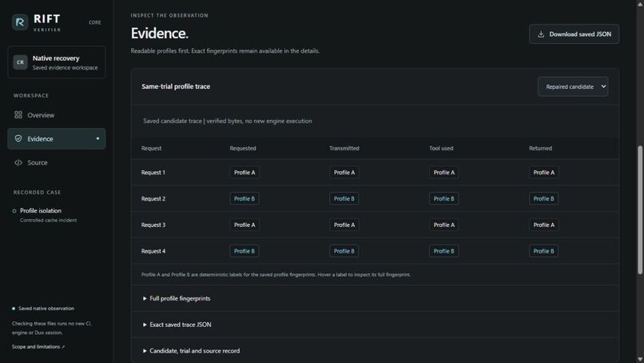Click the Same-trial profile trace heading
This screenshot has width=644, height=363.
point(176,86)
